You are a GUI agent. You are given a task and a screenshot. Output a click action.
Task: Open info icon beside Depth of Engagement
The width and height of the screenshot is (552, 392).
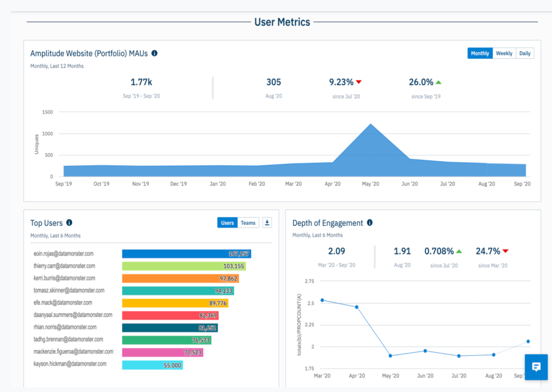click(x=370, y=223)
